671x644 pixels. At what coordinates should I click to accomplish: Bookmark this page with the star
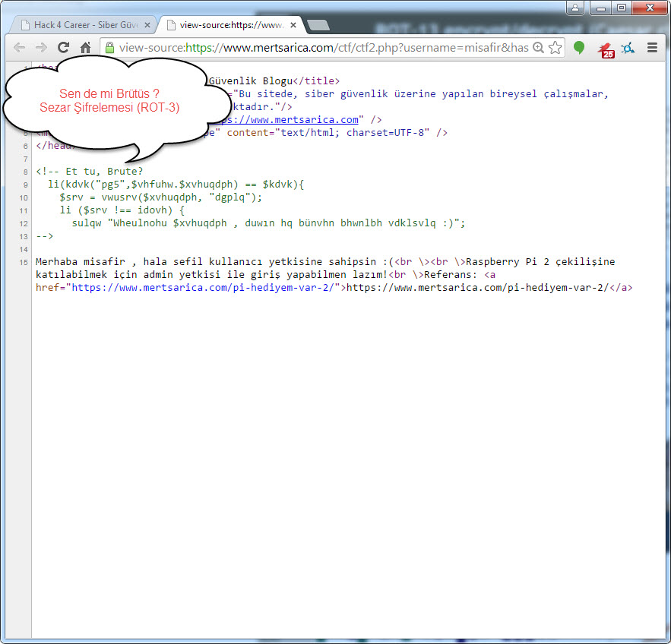click(x=555, y=48)
